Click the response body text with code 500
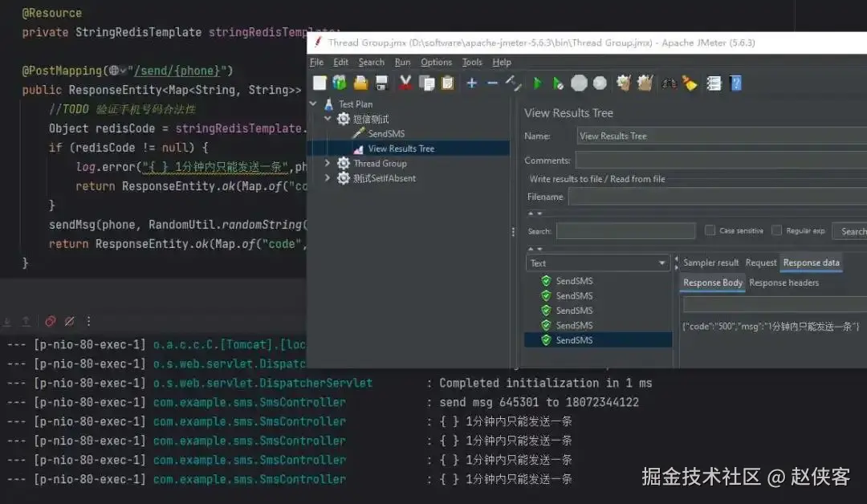Viewport: 867px width, 504px height. [x=771, y=326]
